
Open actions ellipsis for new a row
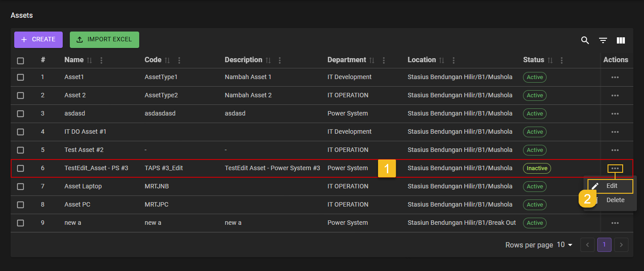coord(615,223)
